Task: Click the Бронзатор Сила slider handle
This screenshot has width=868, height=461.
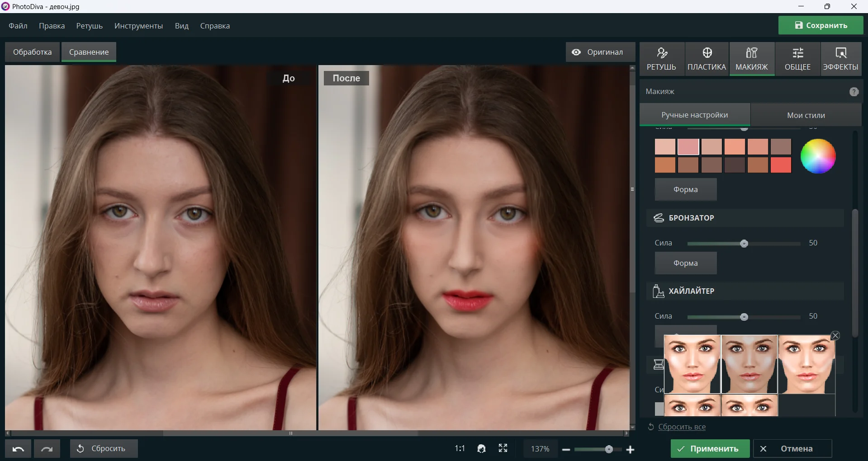Action: [x=744, y=244]
